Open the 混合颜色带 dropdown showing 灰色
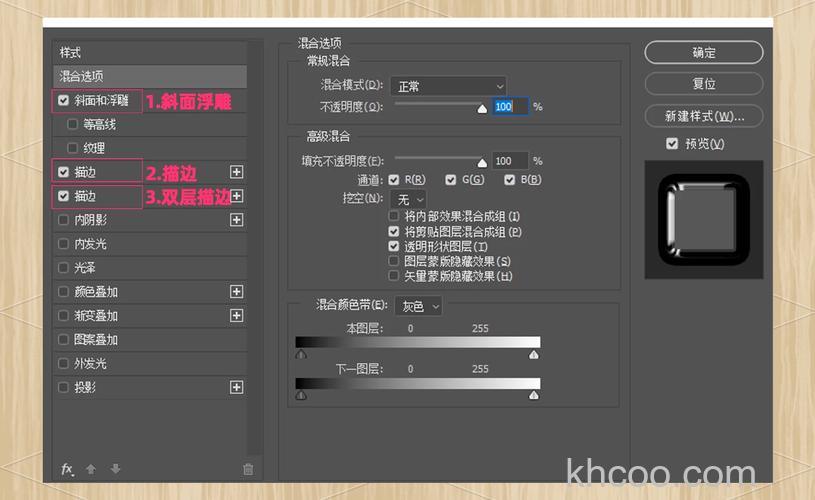815x500 pixels. (x=418, y=307)
